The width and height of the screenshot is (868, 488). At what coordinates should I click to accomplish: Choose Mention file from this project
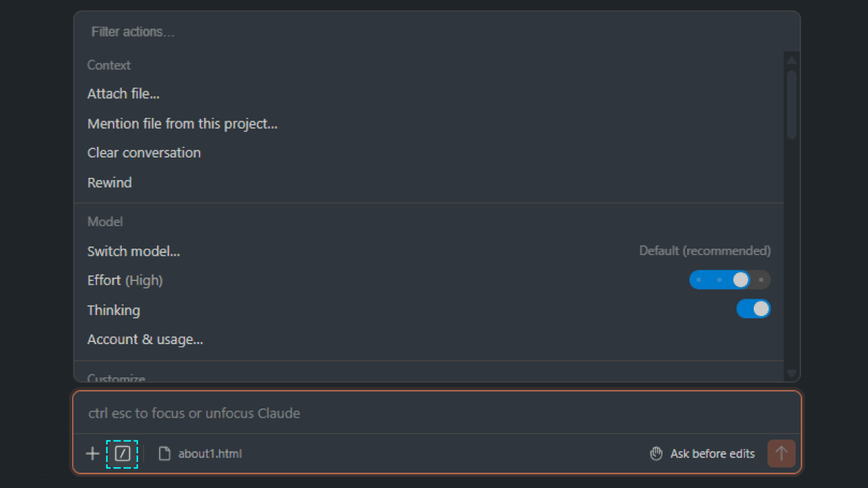(182, 124)
